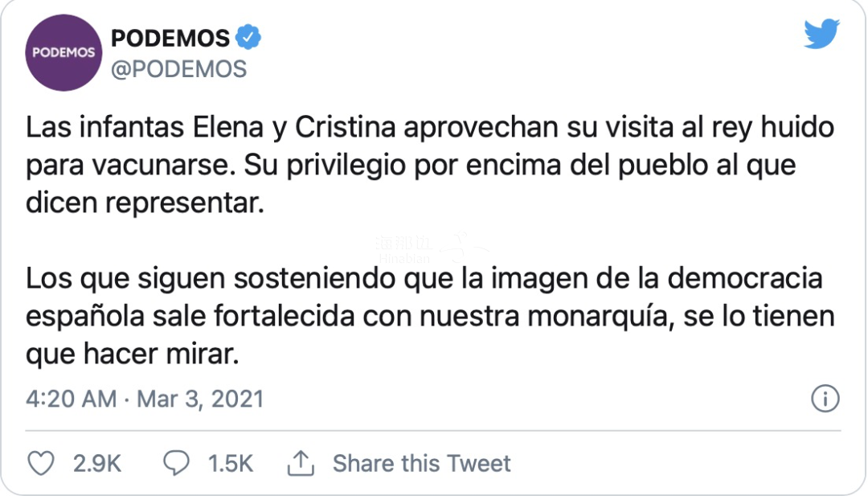This screenshot has width=868, height=496.
Task: Open the purple PODEMOS profile avatar
Action: click(63, 52)
